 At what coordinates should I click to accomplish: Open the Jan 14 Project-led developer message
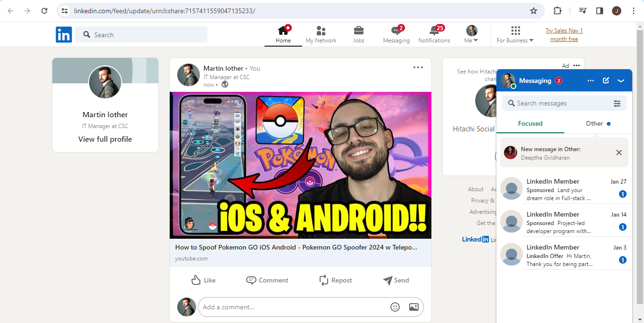click(x=564, y=222)
